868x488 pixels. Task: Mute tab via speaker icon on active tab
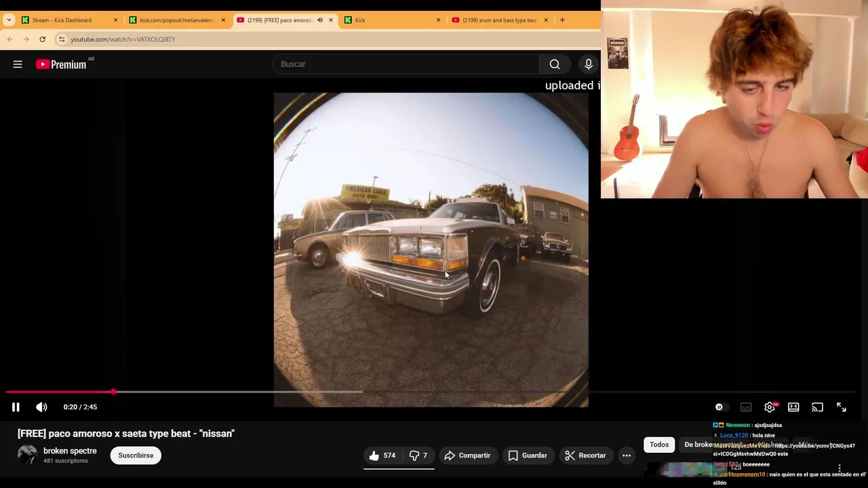[x=320, y=20]
